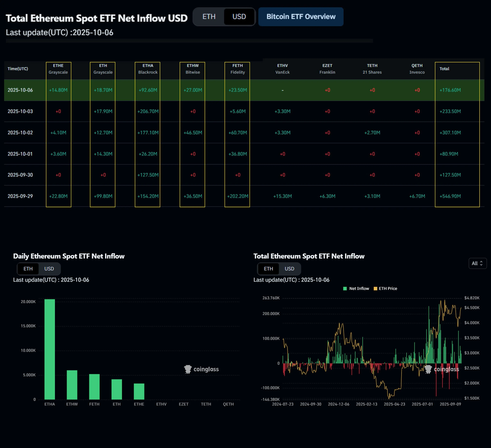
Task: Select the 2025-10-06 table row date
Action: [20, 90]
